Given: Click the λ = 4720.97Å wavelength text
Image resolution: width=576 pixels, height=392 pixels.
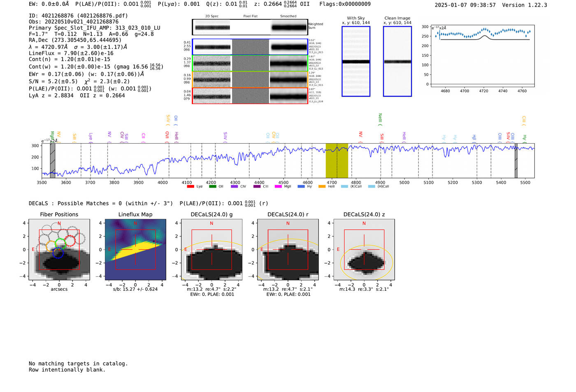Looking at the screenshot, I should coord(48,47).
